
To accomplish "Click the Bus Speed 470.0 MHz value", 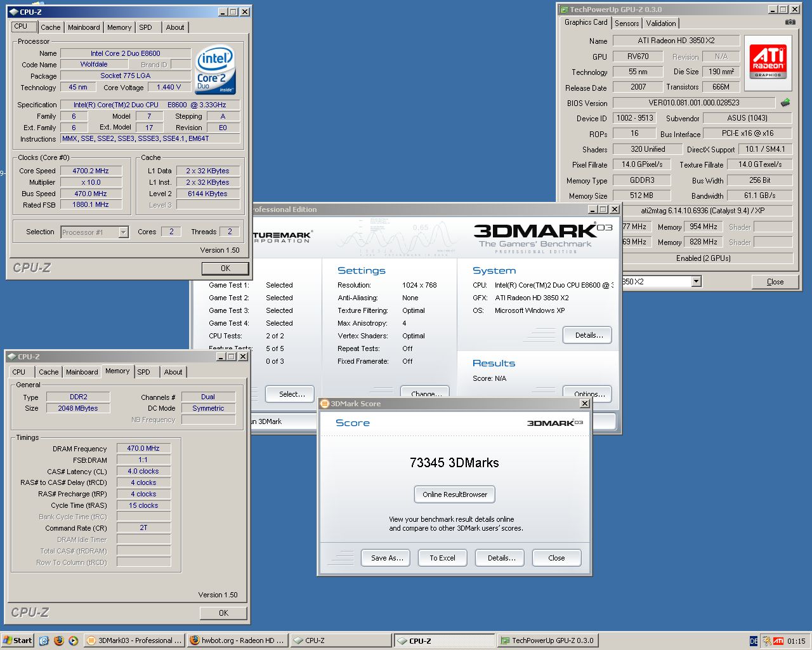I will (x=91, y=194).
